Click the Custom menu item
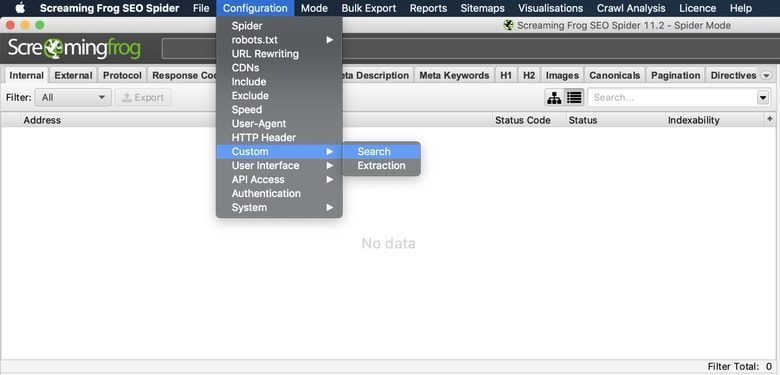 [x=279, y=152]
